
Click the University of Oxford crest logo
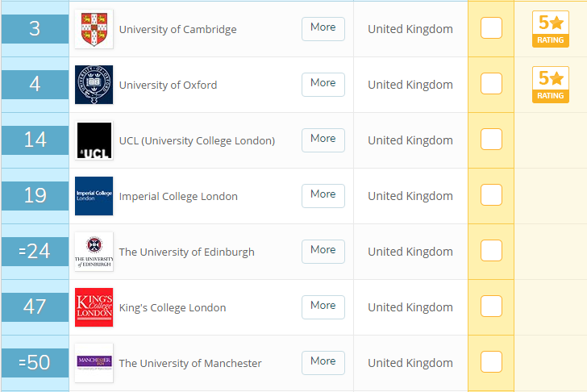(94, 85)
